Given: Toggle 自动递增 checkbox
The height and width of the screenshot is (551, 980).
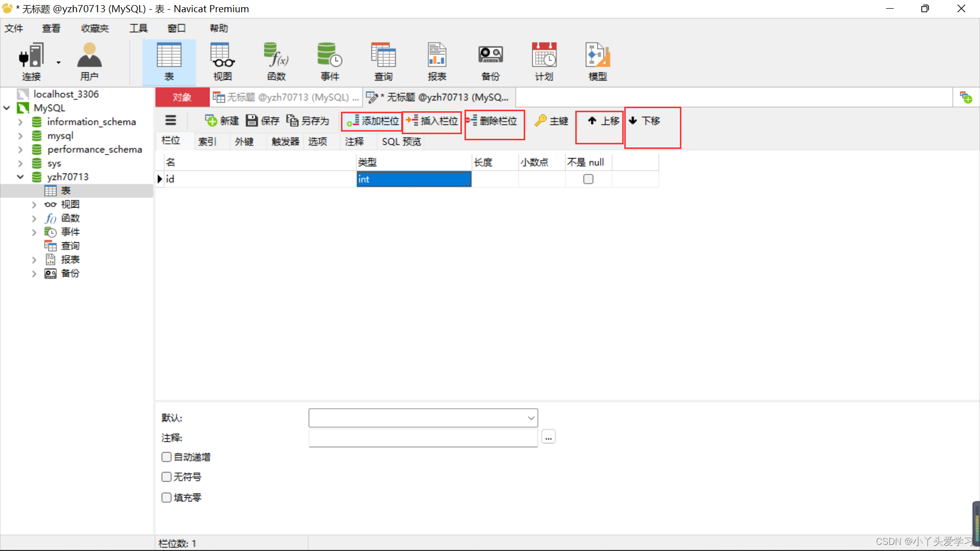Looking at the screenshot, I should (x=165, y=457).
